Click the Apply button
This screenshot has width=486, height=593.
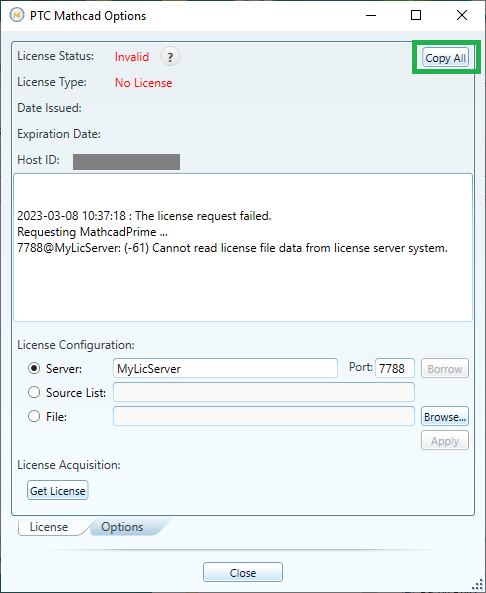445,441
